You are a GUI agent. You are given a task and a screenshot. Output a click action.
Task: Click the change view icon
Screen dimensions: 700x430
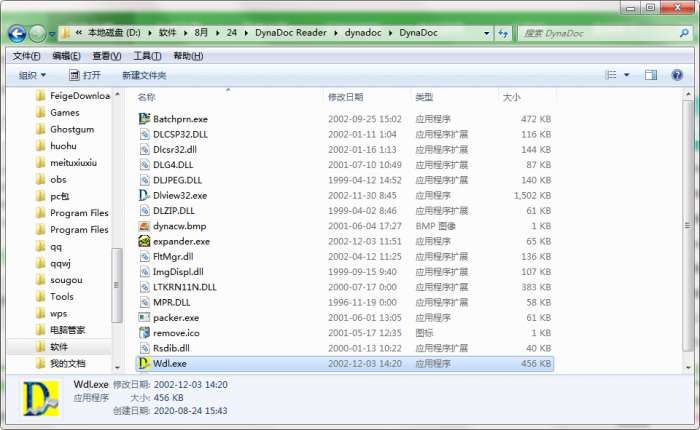(x=611, y=75)
